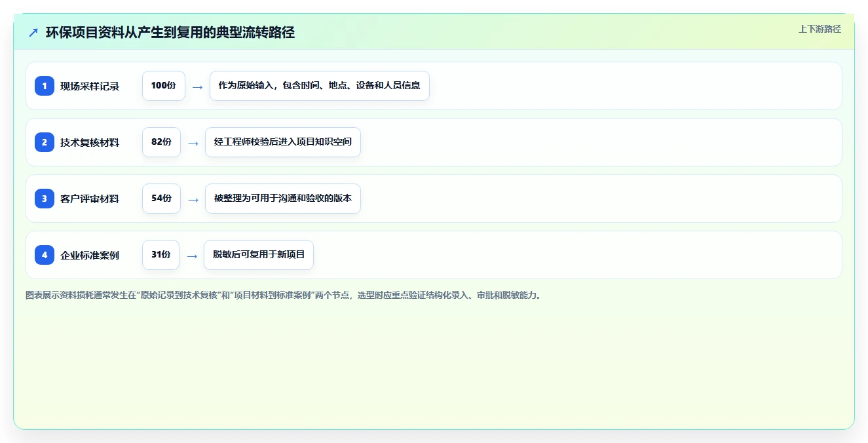Click the description 被整理为可用于沟通和验收的版本
Image resolution: width=868 pixels, height=443 pixels.
283,199
